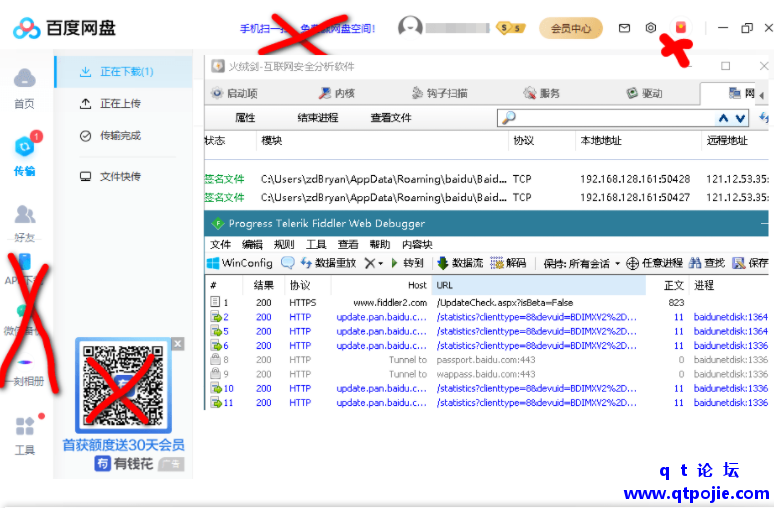Select the Uploading list item
The width and height of the screenshot is (774, 508).
(x=123, y=104)
